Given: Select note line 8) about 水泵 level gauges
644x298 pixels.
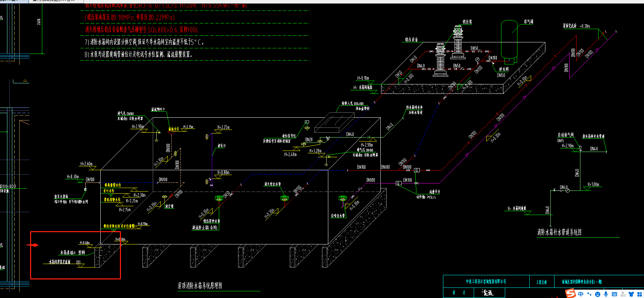Looking at the screenshot, I should click(139, 54).
